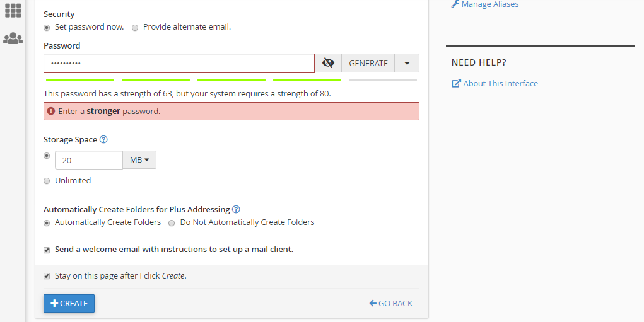Follow the Go Back link

pyautogui.click(x=391, y=304)
